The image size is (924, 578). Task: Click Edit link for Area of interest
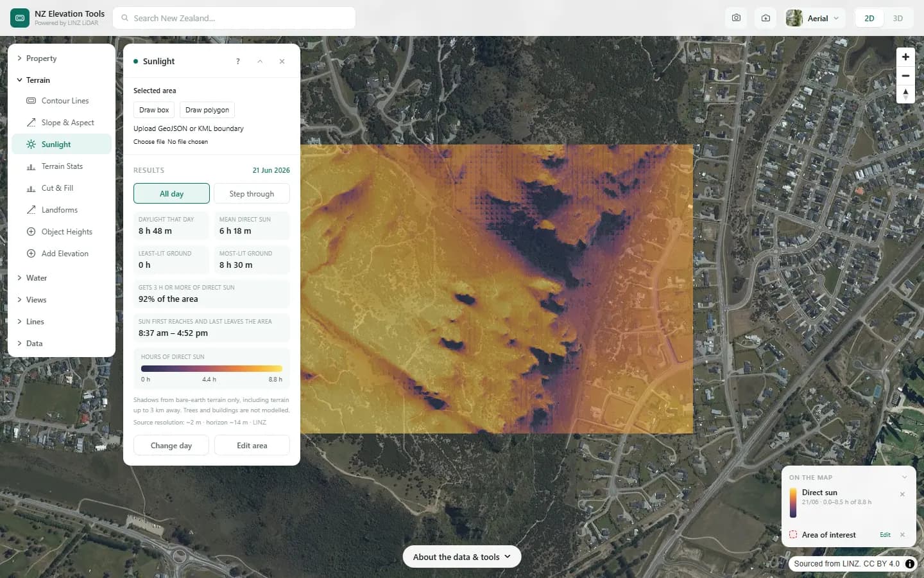point(885,535)
